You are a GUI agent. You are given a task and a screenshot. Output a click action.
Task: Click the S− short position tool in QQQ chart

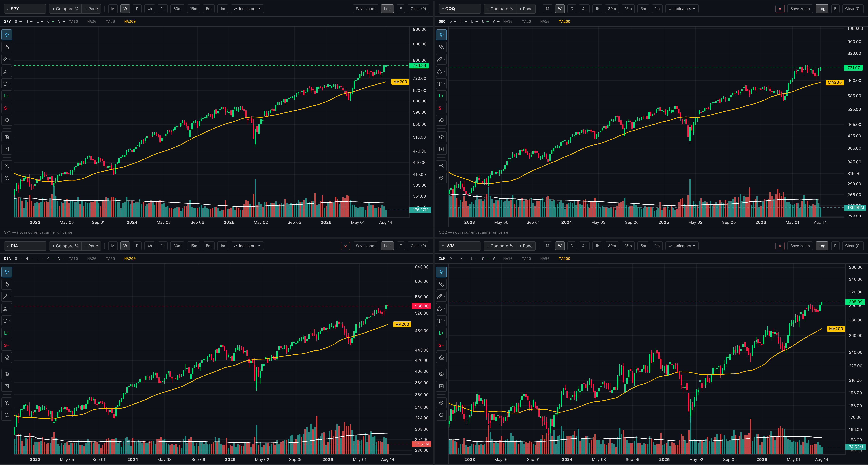pyautogui.click(x=441, y=108)
